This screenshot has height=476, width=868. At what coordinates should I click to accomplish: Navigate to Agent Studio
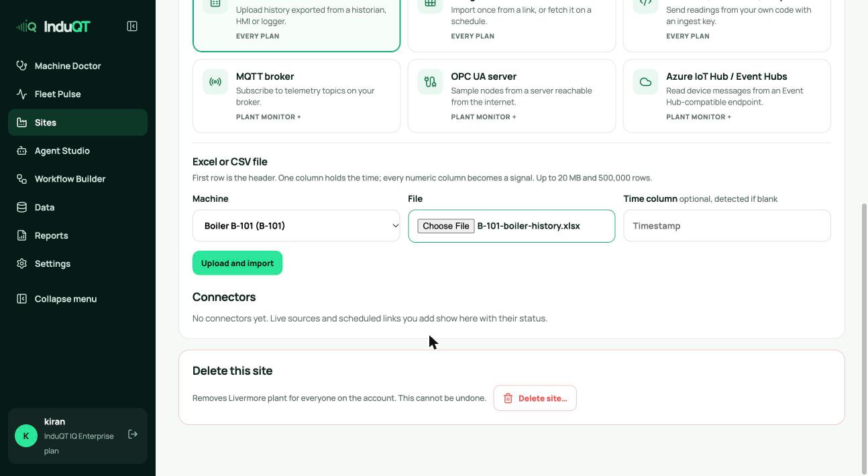coord(78,151)
